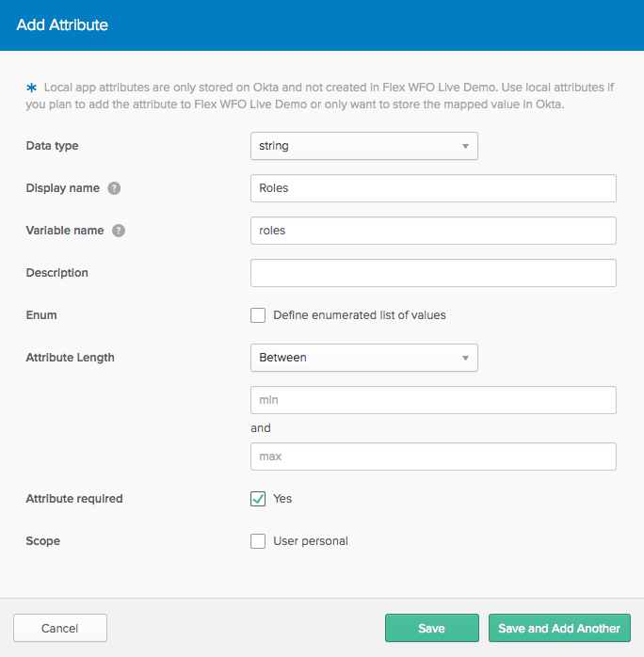644x657 pixels.
Task: Click the Add Attribute dialog title
Action: [62, 25]
